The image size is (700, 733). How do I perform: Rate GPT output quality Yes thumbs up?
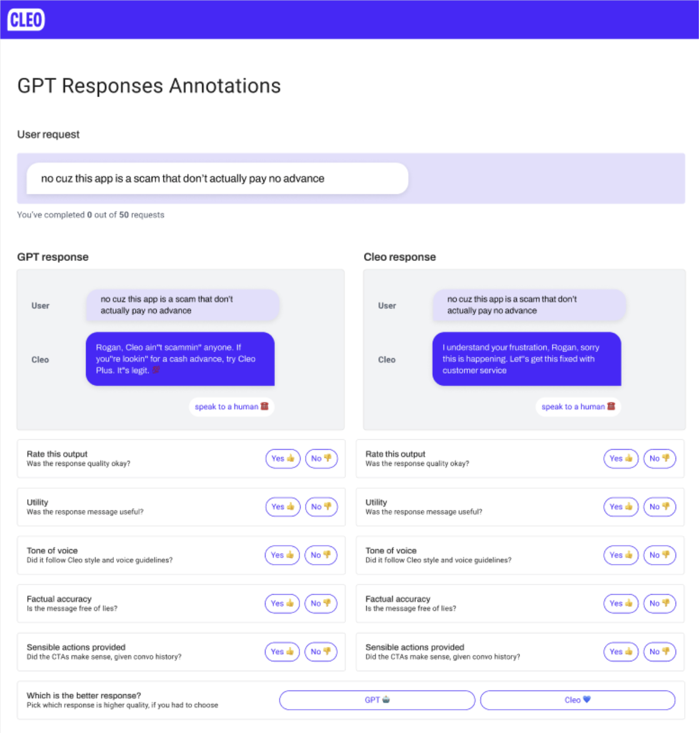[283, 459]
